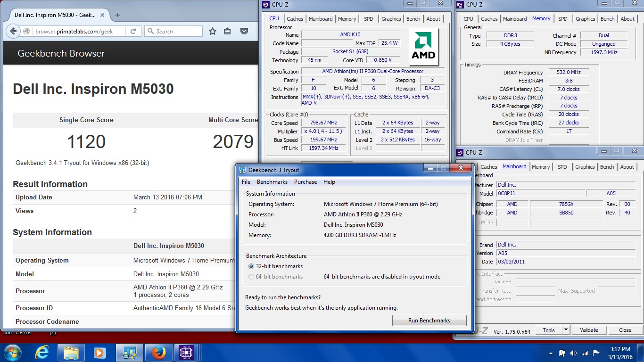Click the taskbar clock showing 3:12 PM
644x362 pixels.
click(x=619, y=353)
